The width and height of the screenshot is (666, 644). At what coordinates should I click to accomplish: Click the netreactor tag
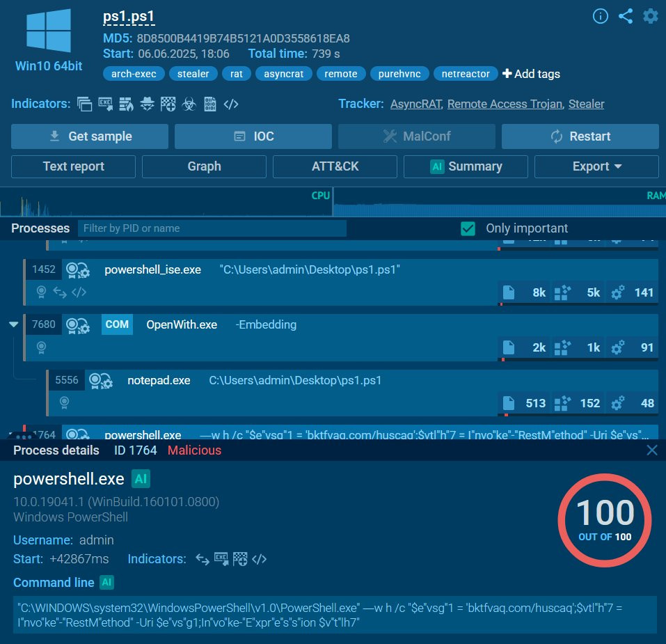pos(466,74)
